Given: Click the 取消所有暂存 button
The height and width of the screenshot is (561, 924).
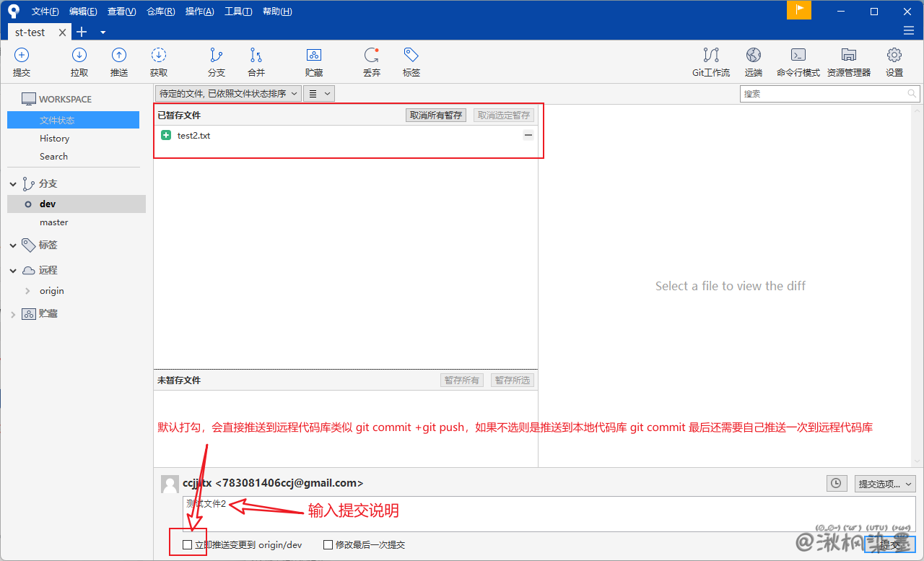Looking at the screenshot, I should tap(436, 115).
